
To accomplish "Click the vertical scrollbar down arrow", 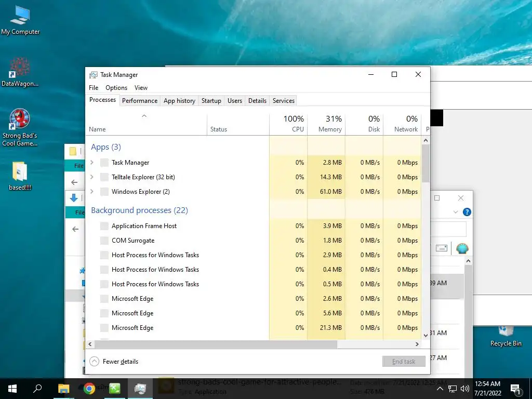I will point(426,336).
